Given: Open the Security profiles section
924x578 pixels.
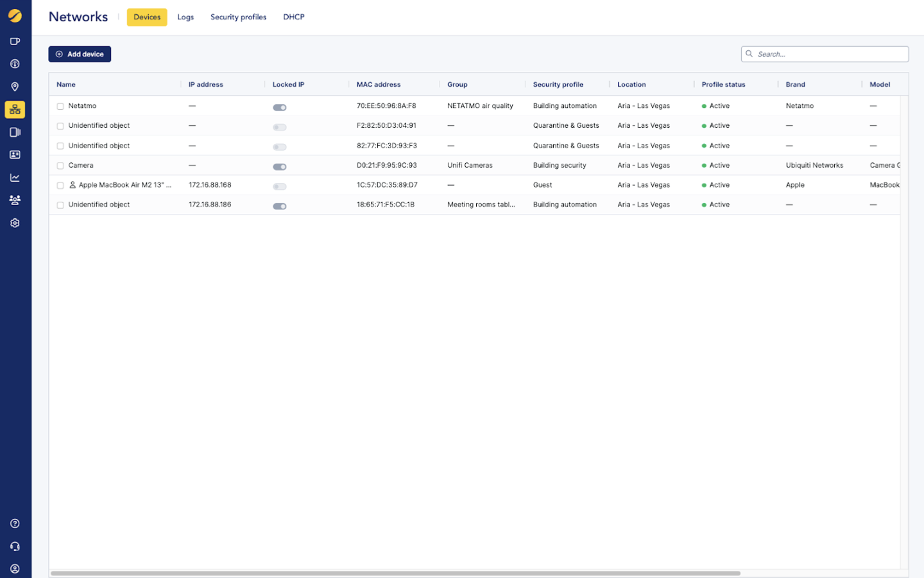Looking at the screenshot, I should pos(238,17).
